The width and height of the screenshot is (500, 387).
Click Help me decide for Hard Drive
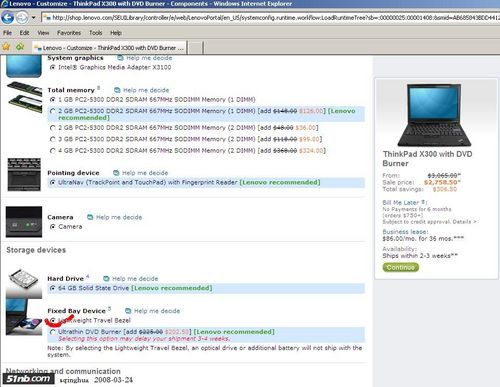click(x=135, y=278)
